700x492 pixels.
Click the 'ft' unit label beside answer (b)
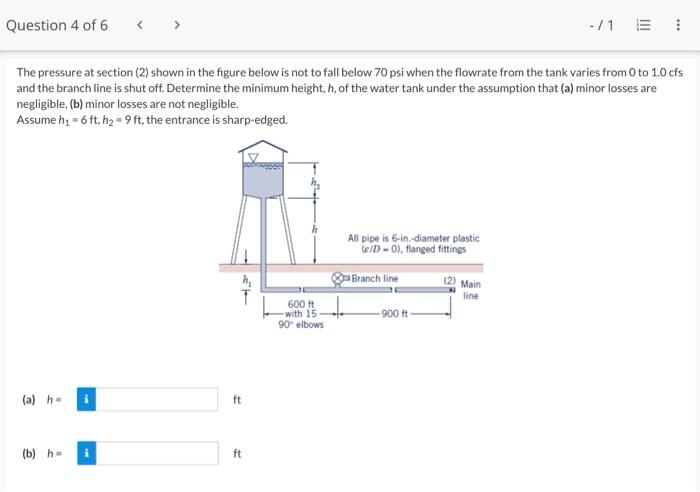tap(237, 454)
